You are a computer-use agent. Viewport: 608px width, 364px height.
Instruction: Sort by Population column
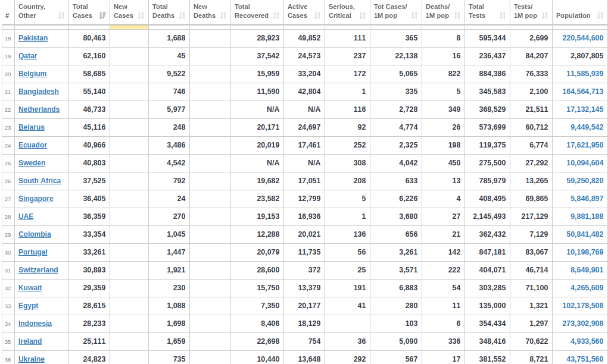580,12
